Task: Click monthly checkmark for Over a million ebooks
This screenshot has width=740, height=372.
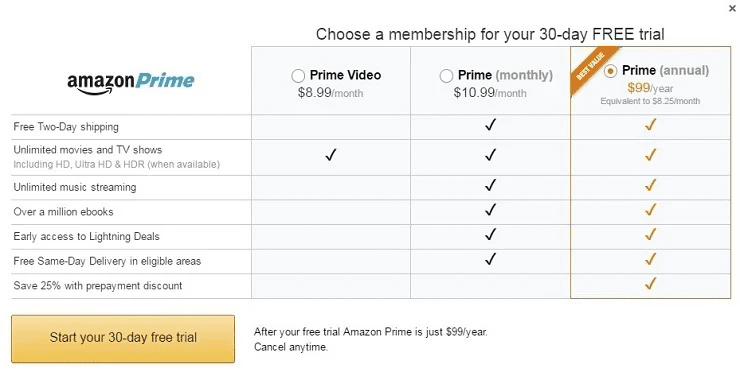Action: click(490, 210)
